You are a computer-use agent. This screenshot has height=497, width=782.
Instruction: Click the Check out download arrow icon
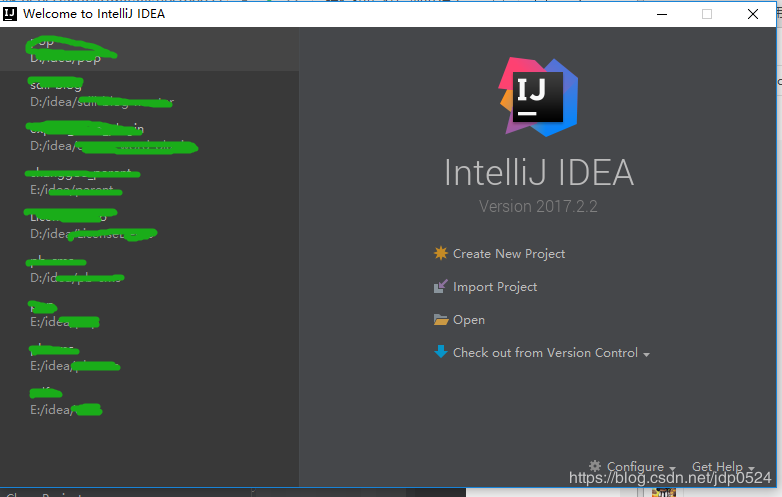(x=441, y=352)
